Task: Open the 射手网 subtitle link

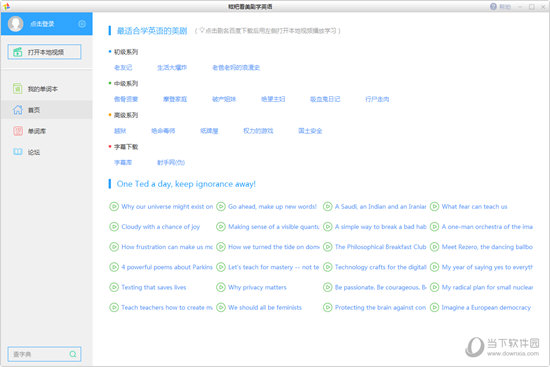Action: click(171, 162)
